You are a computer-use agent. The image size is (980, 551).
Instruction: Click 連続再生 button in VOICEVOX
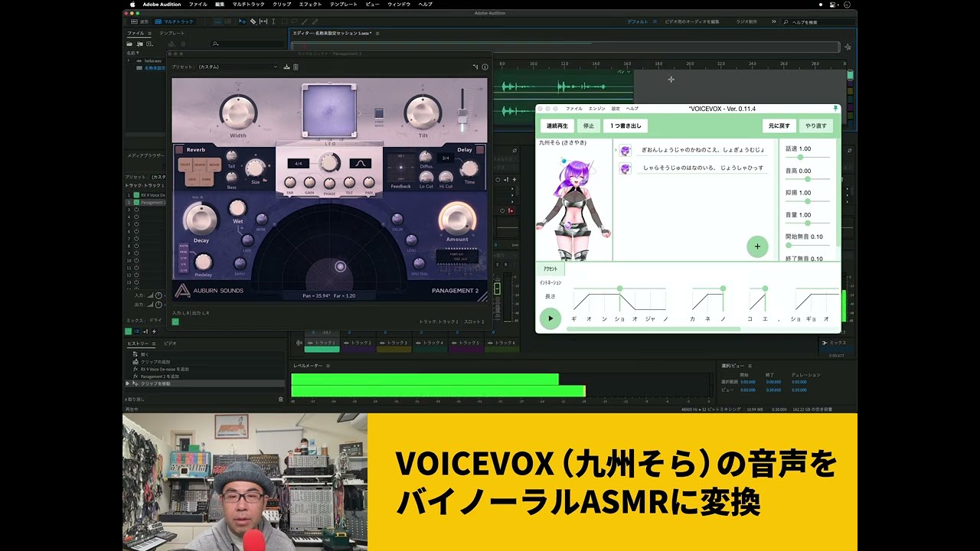pyautogui.click(x=557, y=126)
